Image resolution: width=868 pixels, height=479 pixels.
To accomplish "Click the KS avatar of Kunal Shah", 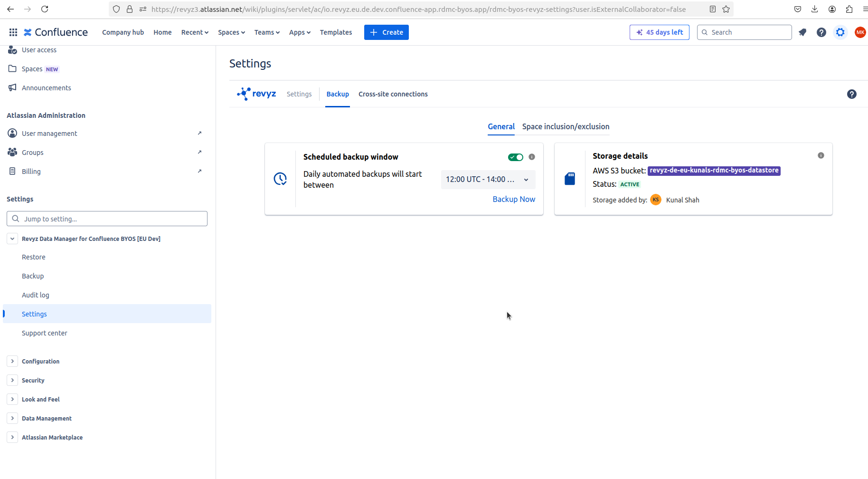I will tap(656, 200).
